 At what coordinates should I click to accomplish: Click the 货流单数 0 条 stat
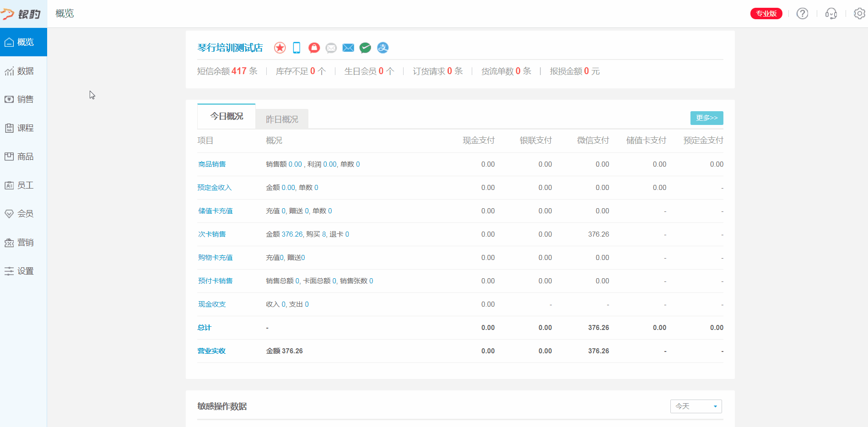[x=506, y=71]
